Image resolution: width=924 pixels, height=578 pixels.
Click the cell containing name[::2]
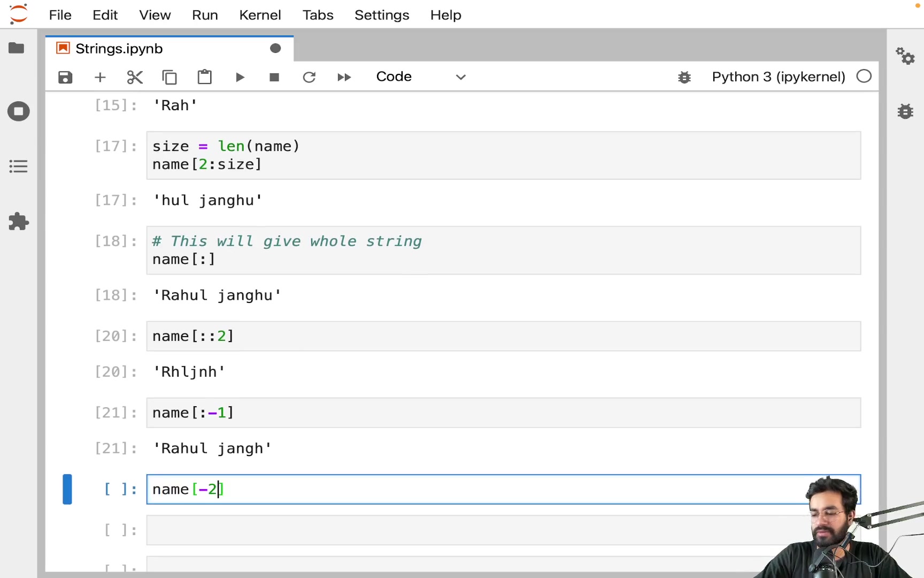click(x=503, y=336)
